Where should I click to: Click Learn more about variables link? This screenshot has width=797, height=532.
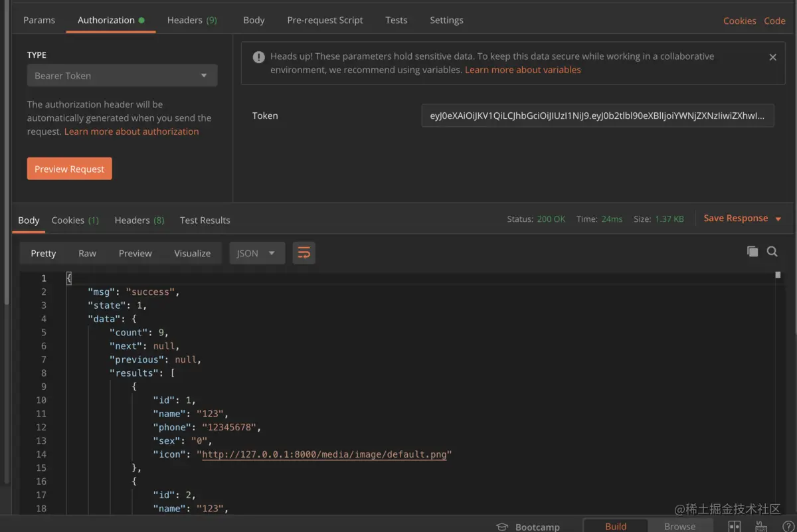(523, 70)
